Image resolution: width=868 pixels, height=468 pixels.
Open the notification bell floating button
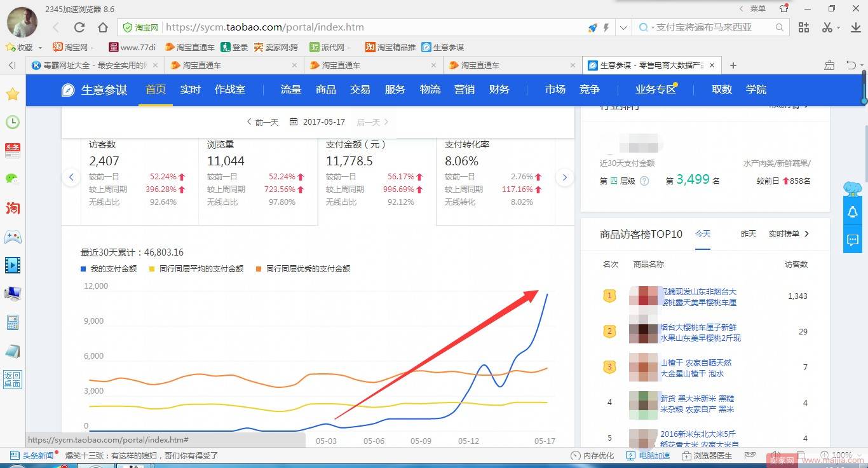[x=853, y=212]
